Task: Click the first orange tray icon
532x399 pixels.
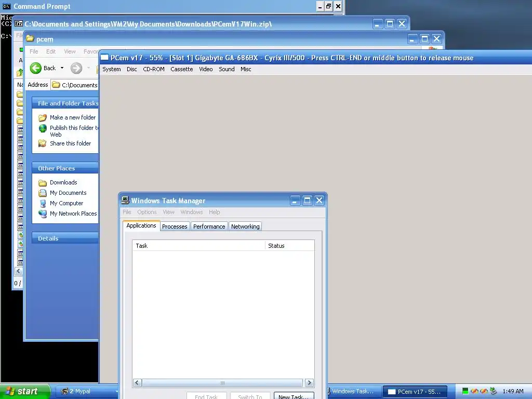Action: click(474, 391)
